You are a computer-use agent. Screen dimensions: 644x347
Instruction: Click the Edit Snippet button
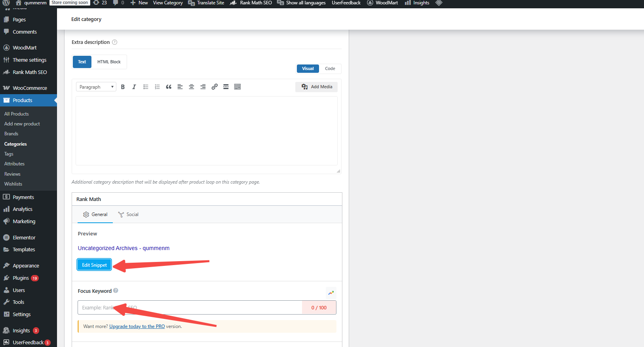tap(94, 265)
